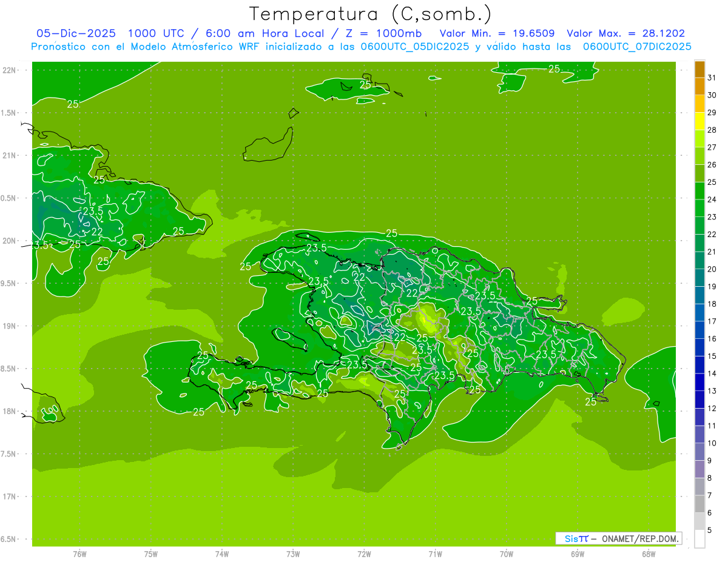Screen dimensions: 728x562
Task: Pick the purple swatch between 8 and 9
Action: [699, 469]
